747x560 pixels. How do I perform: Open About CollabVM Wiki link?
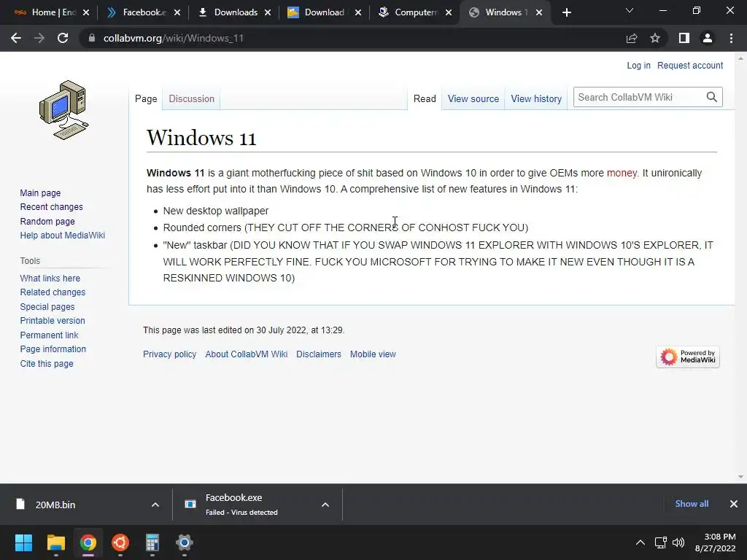click(247, 354)
